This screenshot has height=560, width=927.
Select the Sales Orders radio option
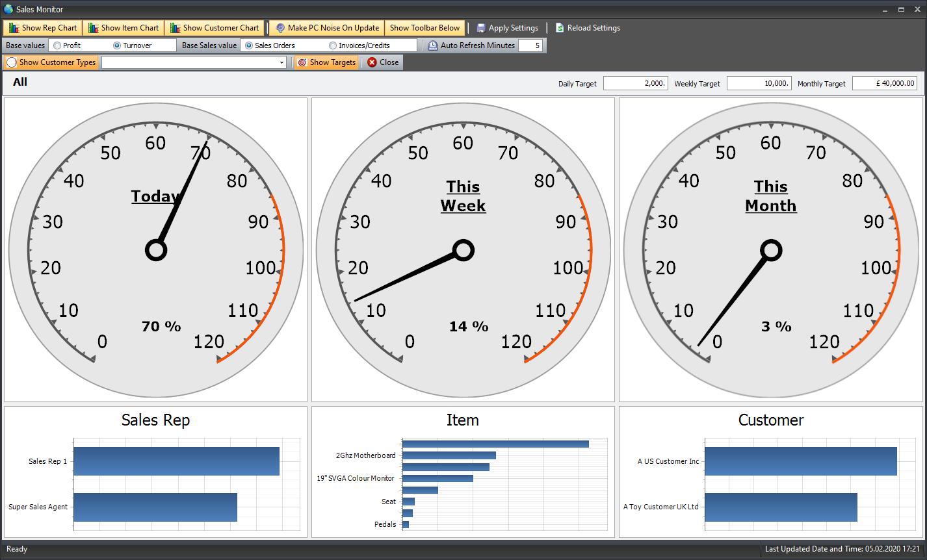click(249, 45)
